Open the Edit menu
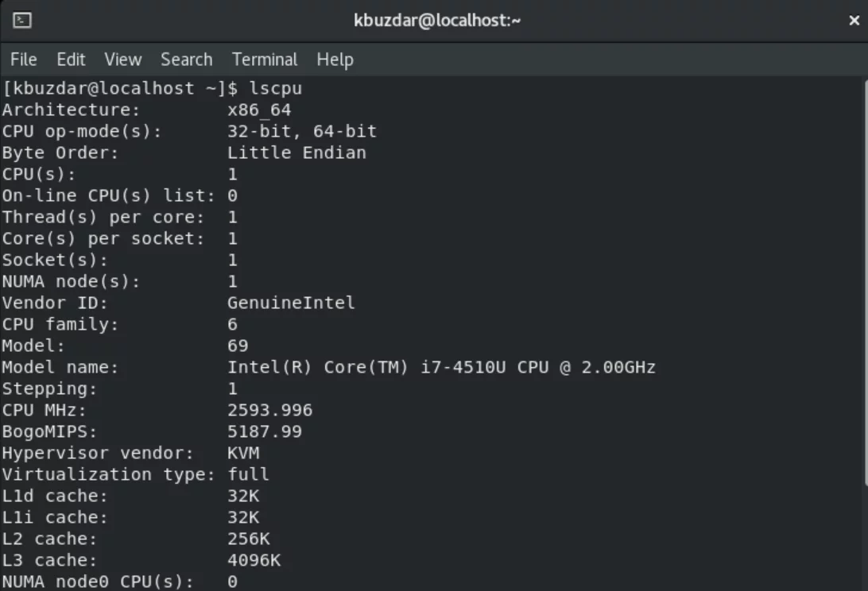This screenshot has height=591, width=868. point(71,60)
